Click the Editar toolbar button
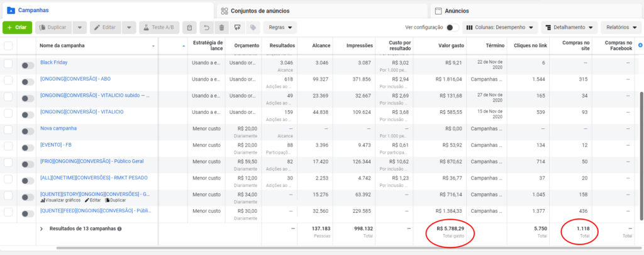The width and height of the screenshot is (644, 255). 105,28
